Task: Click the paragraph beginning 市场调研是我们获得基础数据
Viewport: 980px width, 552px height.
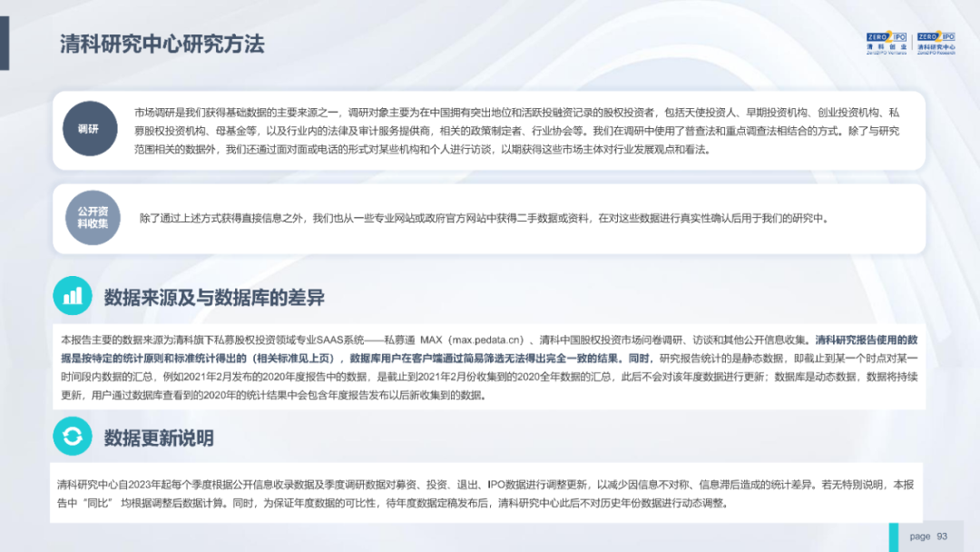Action: [517, 131]
